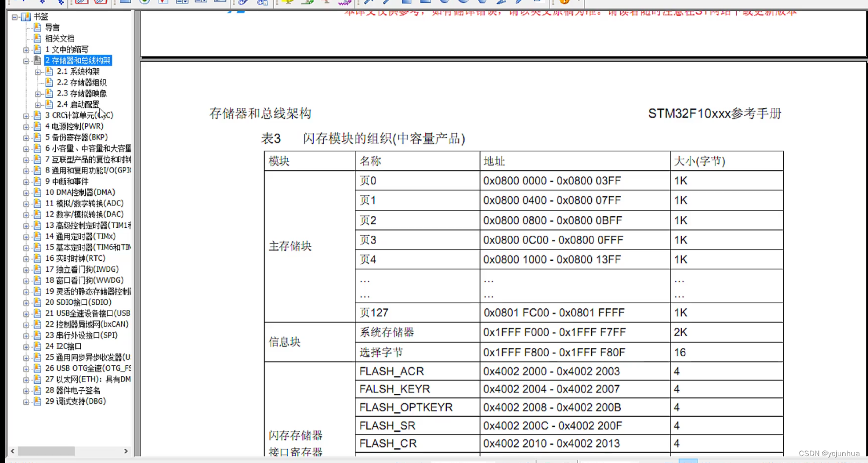Viewport: 868px width, 463px height.
Task: Expand section 2.3 存储器映像
Action: (38, 94)
